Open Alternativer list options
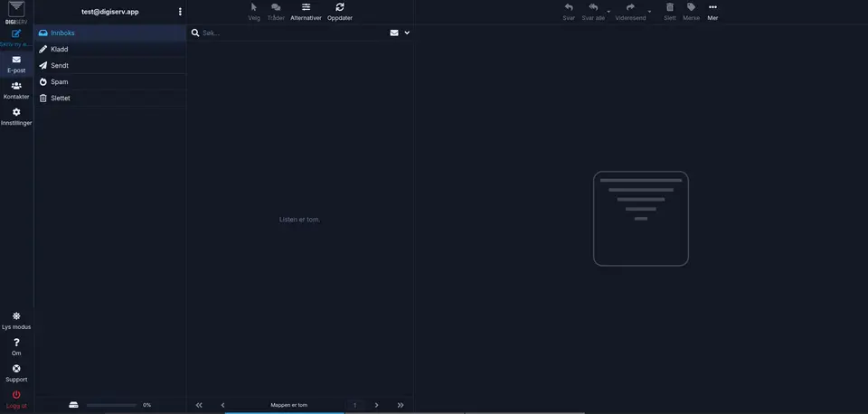 tap(307, 12)
